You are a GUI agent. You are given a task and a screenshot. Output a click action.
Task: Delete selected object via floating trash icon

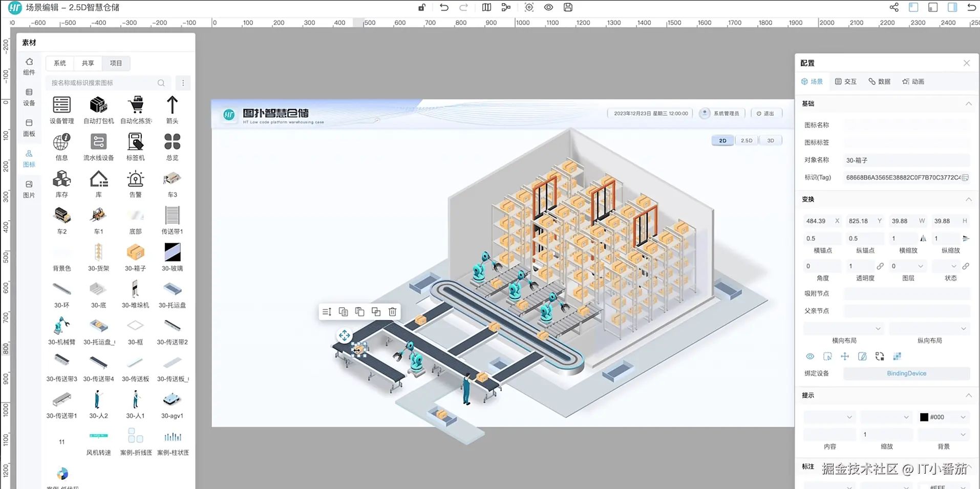coord(392,311)
